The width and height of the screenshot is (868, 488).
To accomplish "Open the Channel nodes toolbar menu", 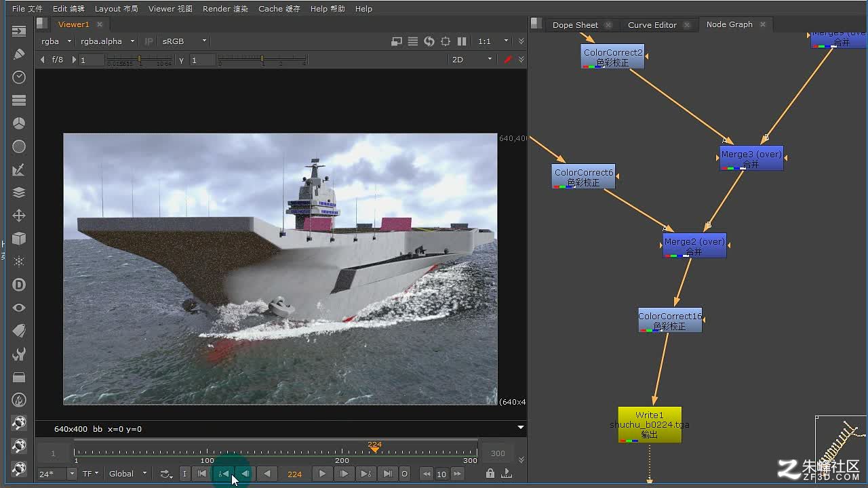I will point(19,100).
